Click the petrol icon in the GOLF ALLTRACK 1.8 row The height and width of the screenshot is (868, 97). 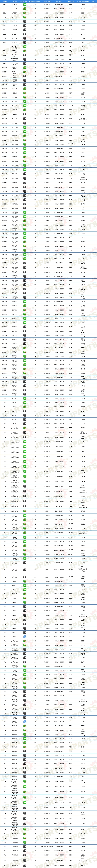(x=25, y=428)
